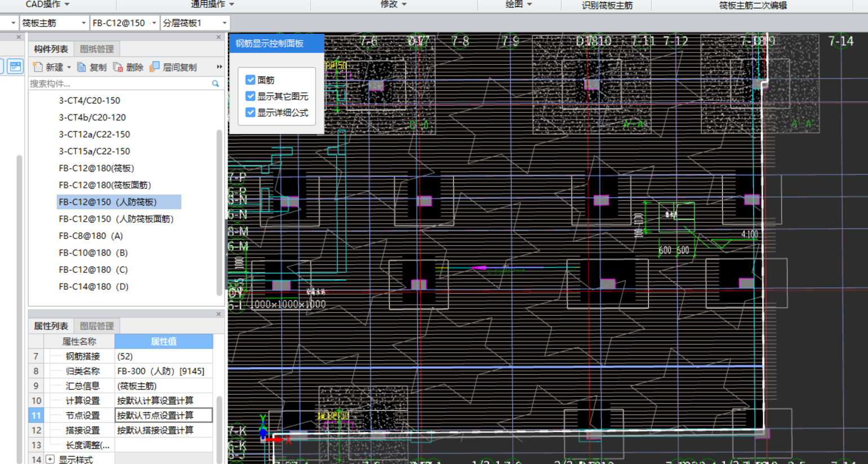Select property row number 11
The width and height of the screenshot is (868, 464).
[x=36, y=416]
